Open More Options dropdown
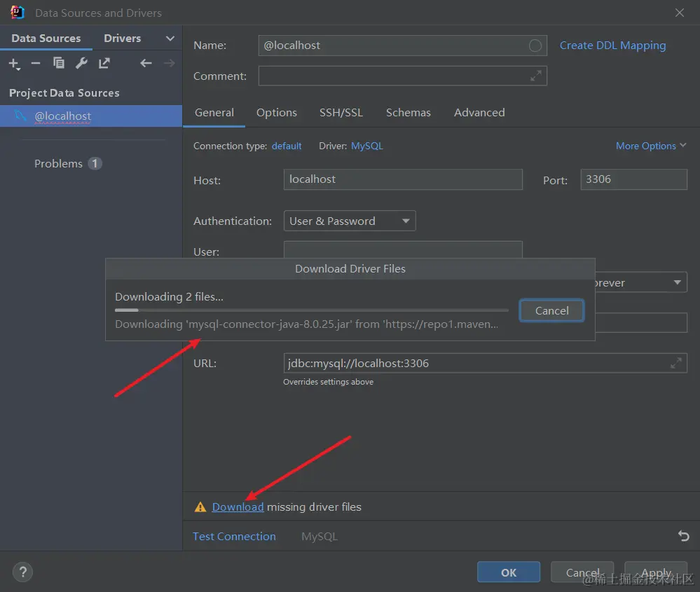This screenshot has width=700, height=592. [651, 146]
